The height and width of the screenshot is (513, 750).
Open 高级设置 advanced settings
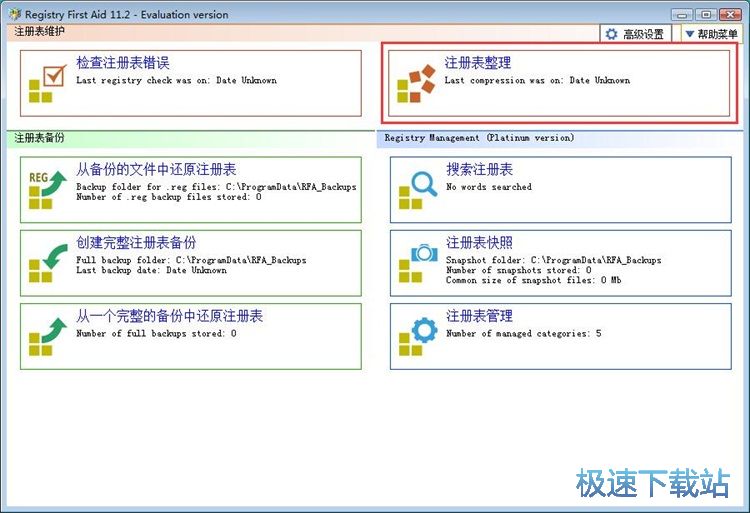pyautogui.click(x=636, y=34)
